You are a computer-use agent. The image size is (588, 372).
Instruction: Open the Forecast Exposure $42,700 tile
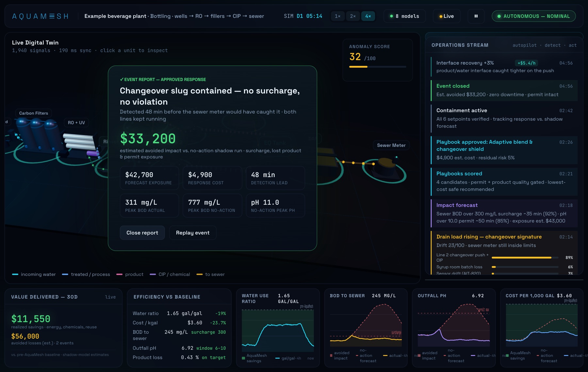[149, 178]
